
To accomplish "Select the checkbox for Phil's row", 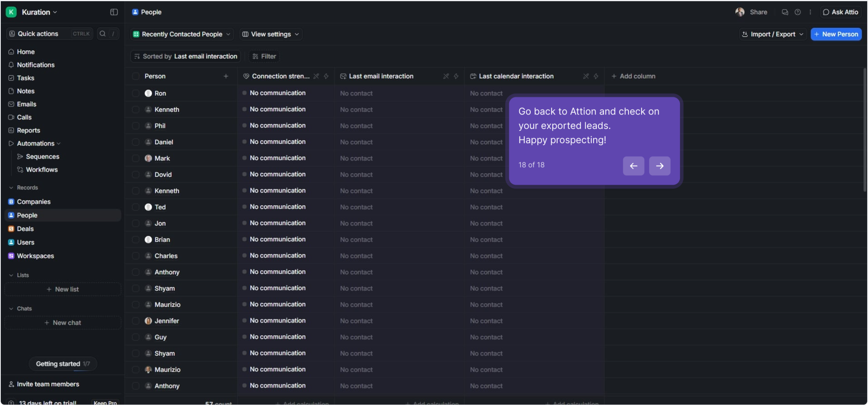I will pyautogui.click(x=135, y=126).
